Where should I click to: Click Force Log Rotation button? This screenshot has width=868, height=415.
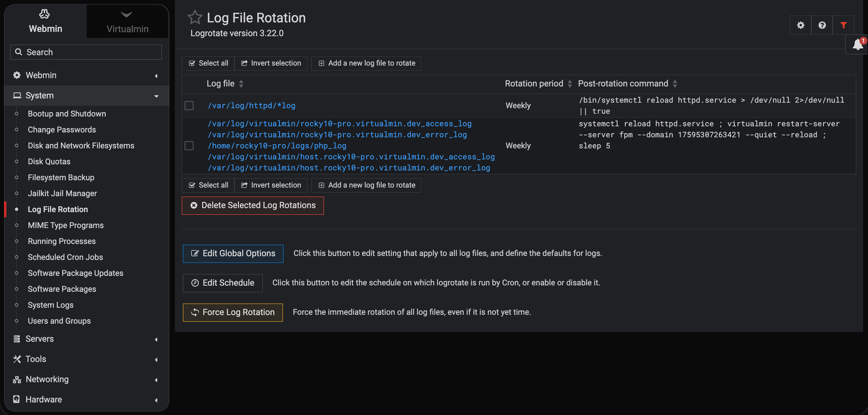point(233,312)
